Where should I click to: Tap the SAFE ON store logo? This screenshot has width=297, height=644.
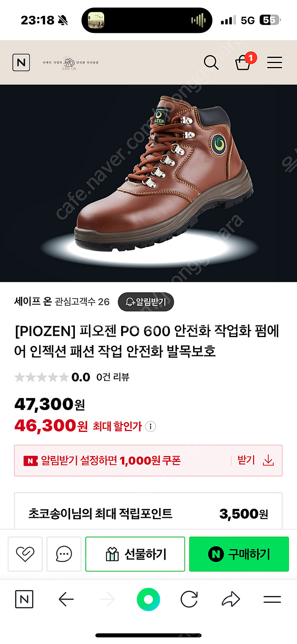click(70, 63)
